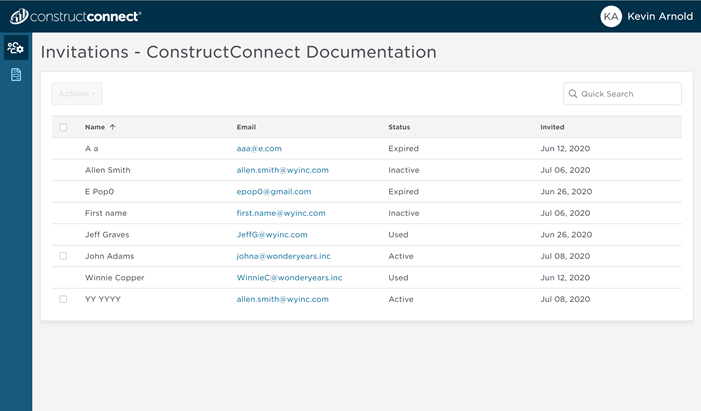Viewport: 701px width, 411px height.
Task: Open the aaa@e.com email link
Action: pyautogui.click(x=259, y=148)
